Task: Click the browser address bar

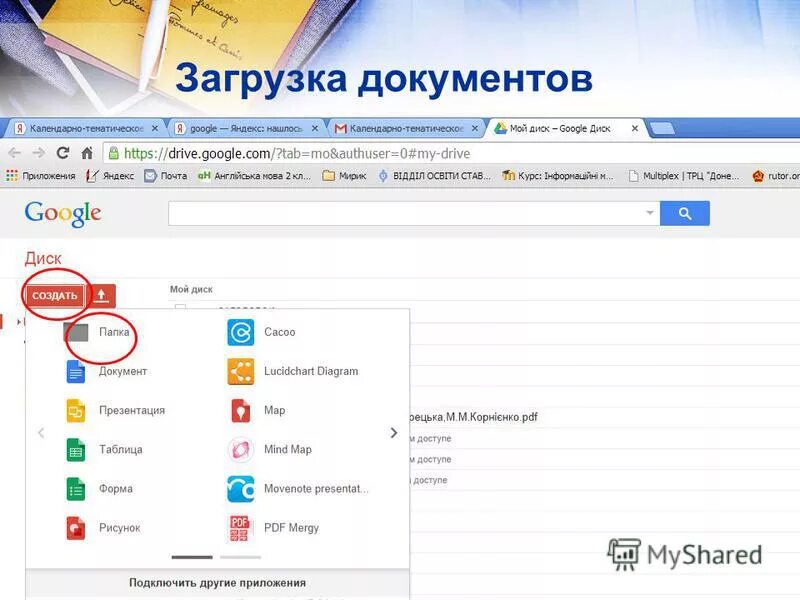Action: (300, 154)
